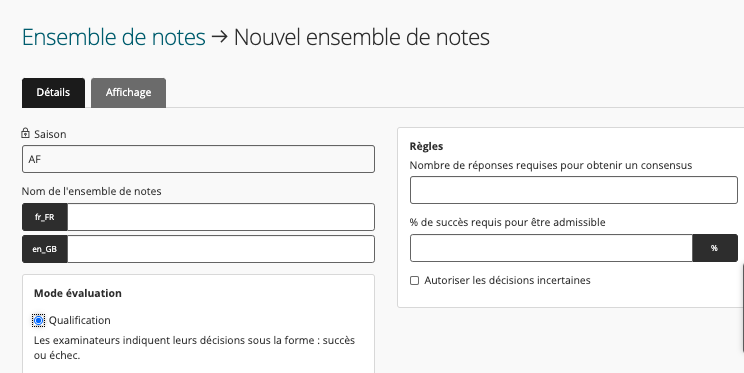
Task: Switch to the Affichage tab
Action: point(129,93)
